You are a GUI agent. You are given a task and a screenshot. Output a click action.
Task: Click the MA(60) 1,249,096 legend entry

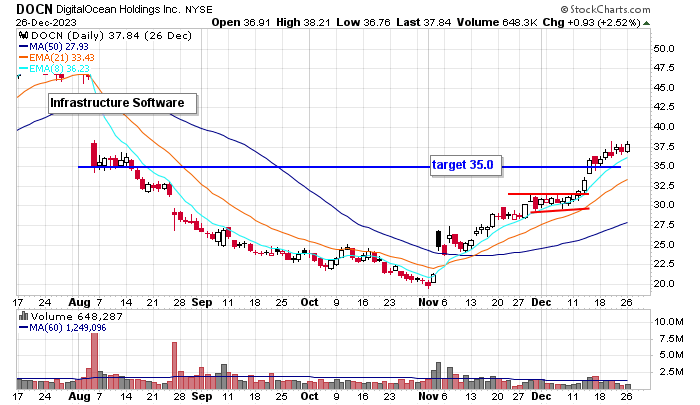(x=62, y=328)
